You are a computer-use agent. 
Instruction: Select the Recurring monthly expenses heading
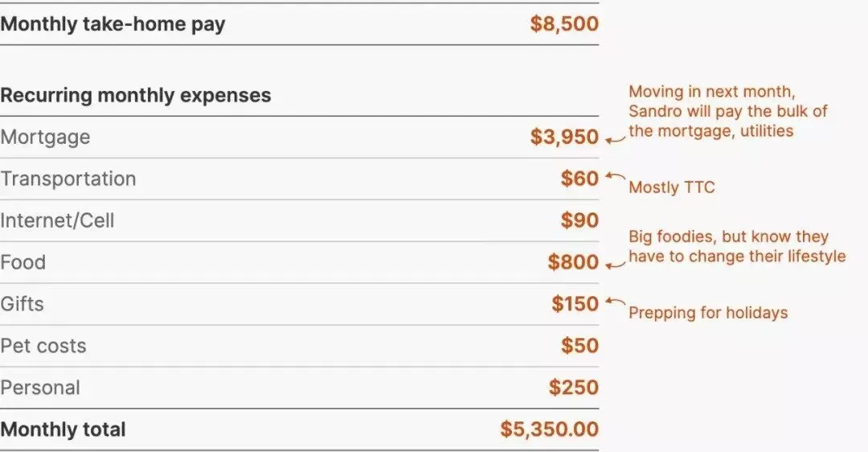click(136, 95)
